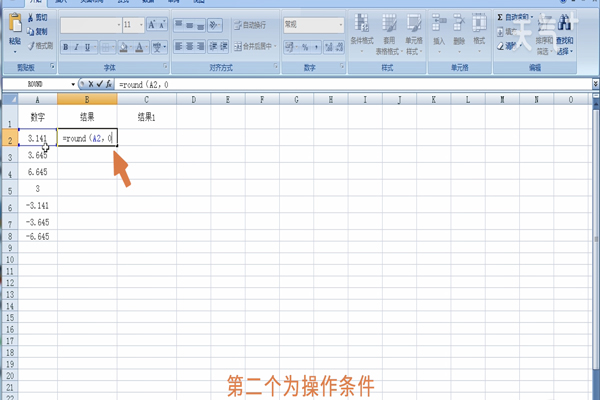Screen dimensions: 600x400
Task: Click cell A8 containing -6.645
Action: pyautogui.click(x=38, y=237)
